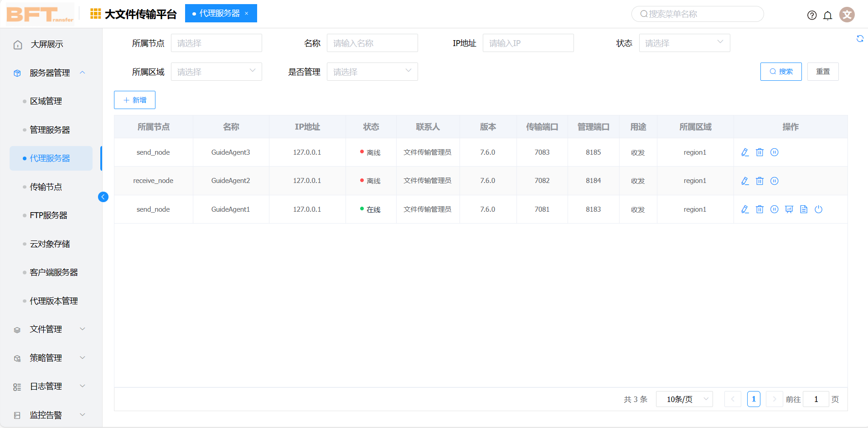View the document log icon for GuideAgent1

point(804,209)
